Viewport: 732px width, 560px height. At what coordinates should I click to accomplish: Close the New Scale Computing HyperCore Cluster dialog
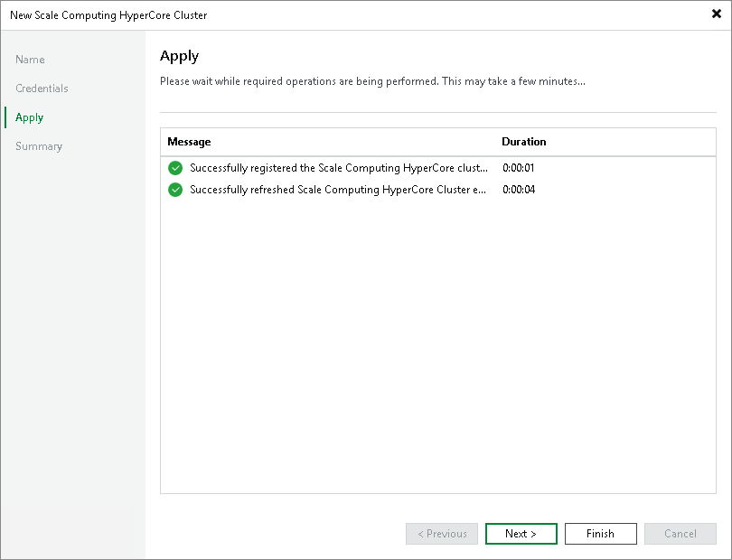716,14
